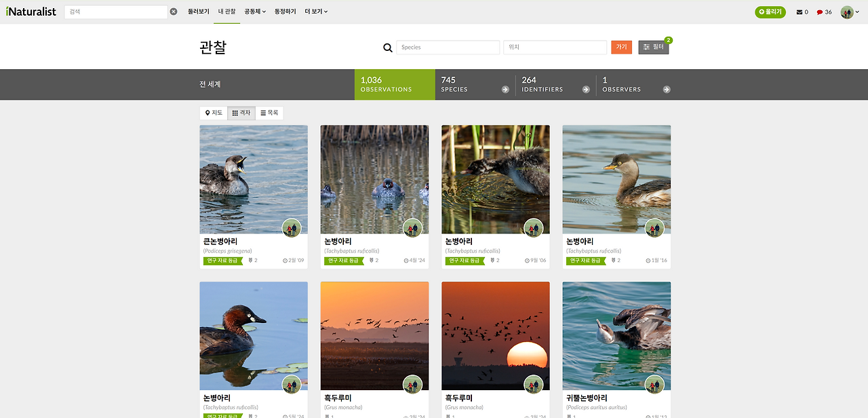Click the magnifier search icon
The image size is (868, 418).
[388, 47]
